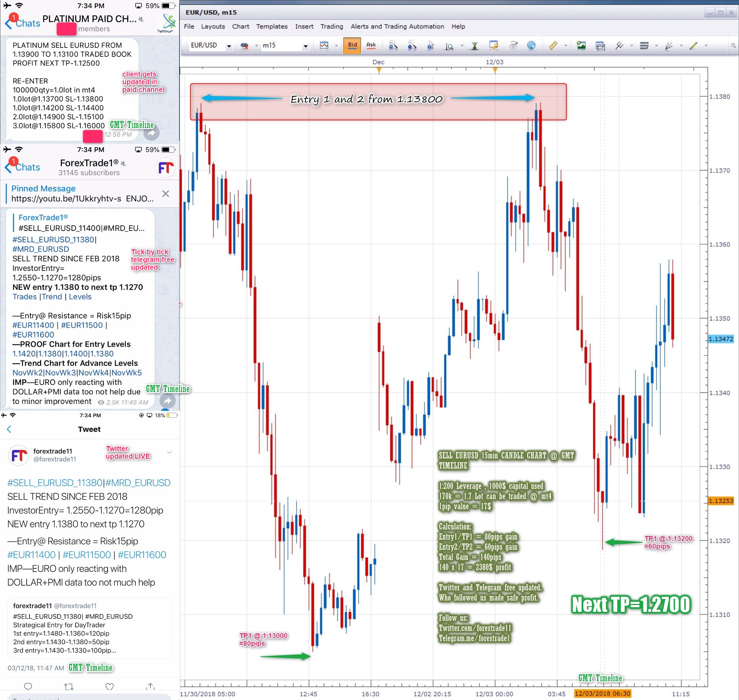
Task: Expand the levels lines dropdown arrow
Action: point(656,46)
